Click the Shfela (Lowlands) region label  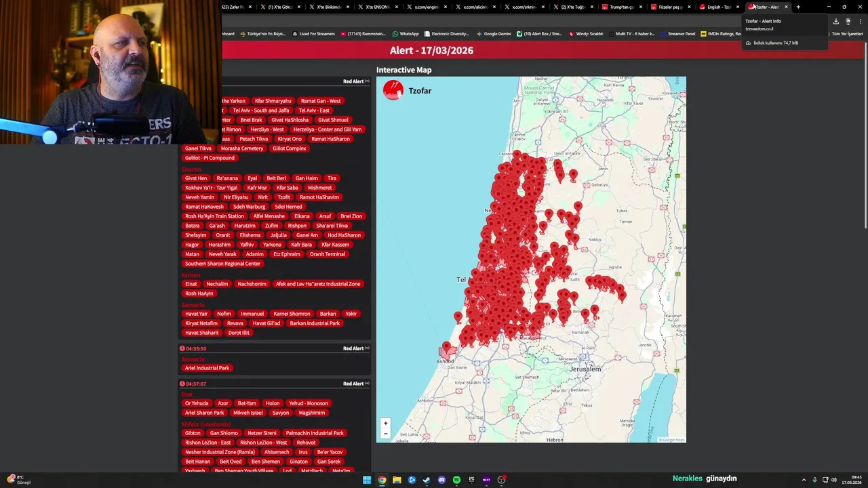pos(206,424)
